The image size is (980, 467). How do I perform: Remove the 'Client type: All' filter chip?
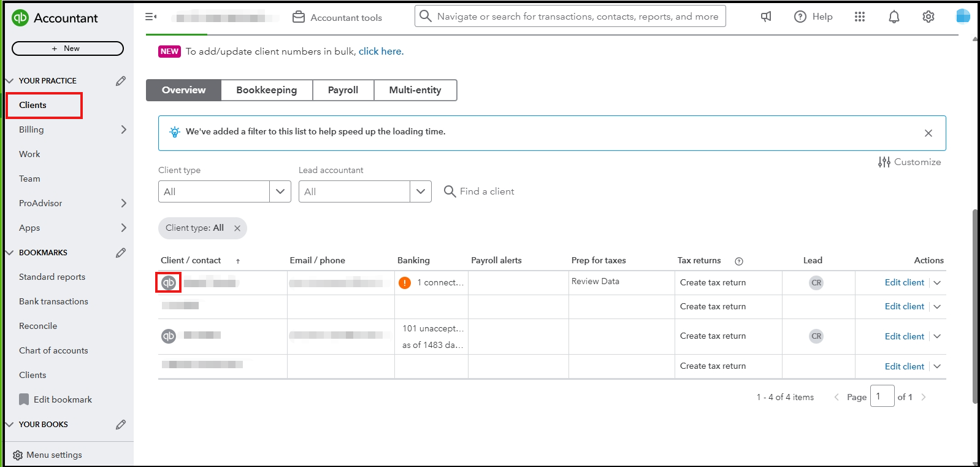[x=237, y=228]
